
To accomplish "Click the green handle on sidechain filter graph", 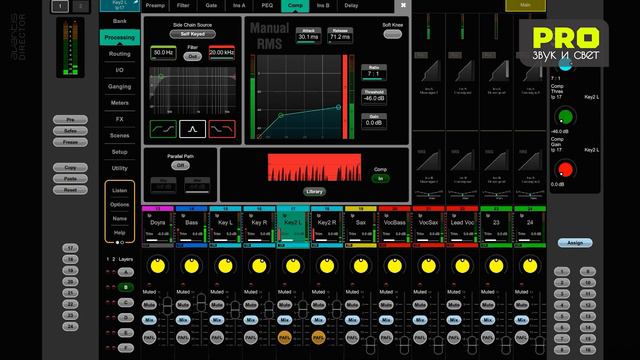I will pyautogui.click(x=161, y=76).
